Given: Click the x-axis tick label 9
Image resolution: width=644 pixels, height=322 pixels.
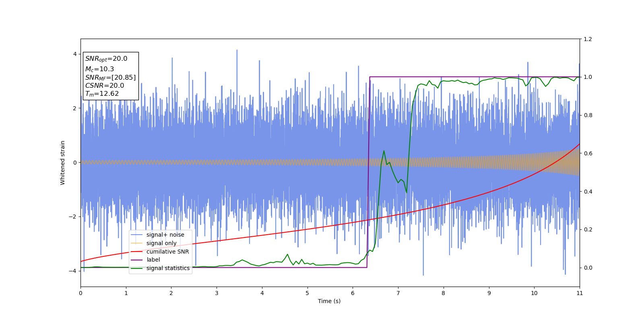Looking at the screenshot, I should coord(489,293).
